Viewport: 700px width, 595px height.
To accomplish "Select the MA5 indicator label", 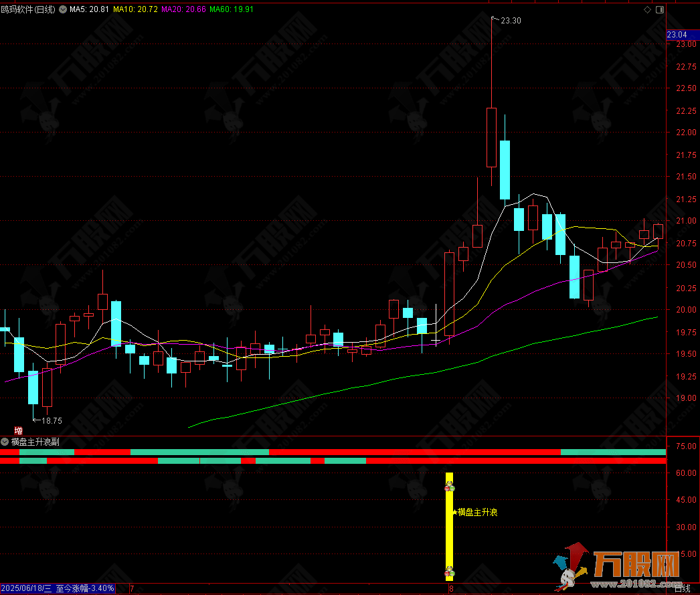I will click(x=90, y=10).
